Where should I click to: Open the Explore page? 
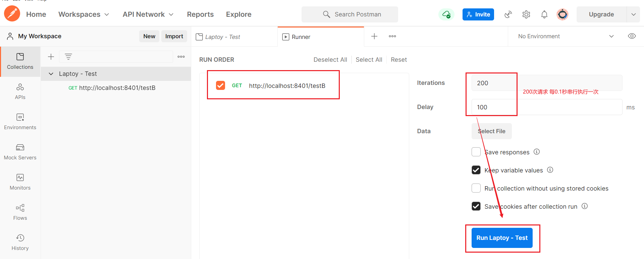tap(238, 14)
